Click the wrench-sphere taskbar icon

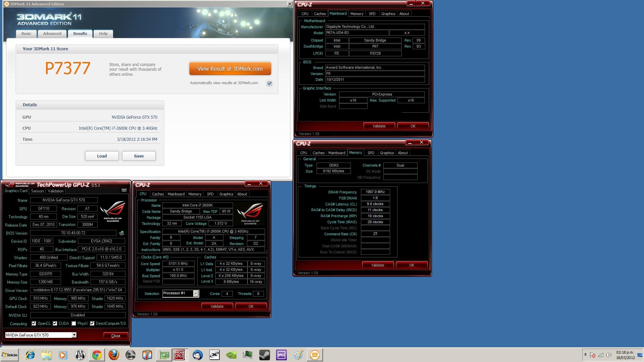[130, 355]
